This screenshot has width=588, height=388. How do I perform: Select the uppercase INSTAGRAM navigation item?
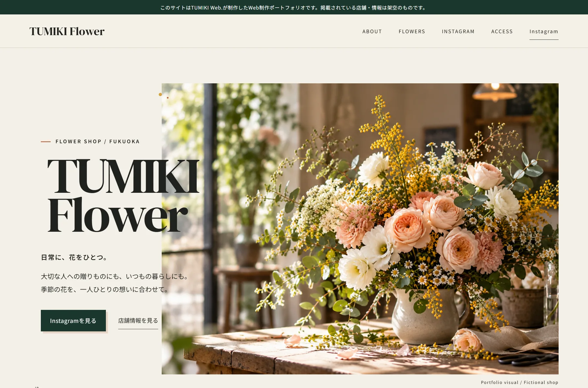458,31
